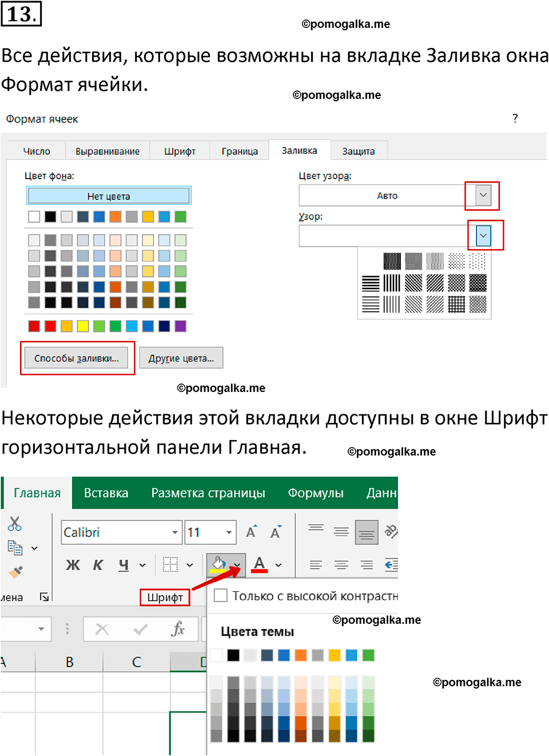The height and width of the screenshot is (756, 549).
Task: Click column C header
Action: point(137,662)
